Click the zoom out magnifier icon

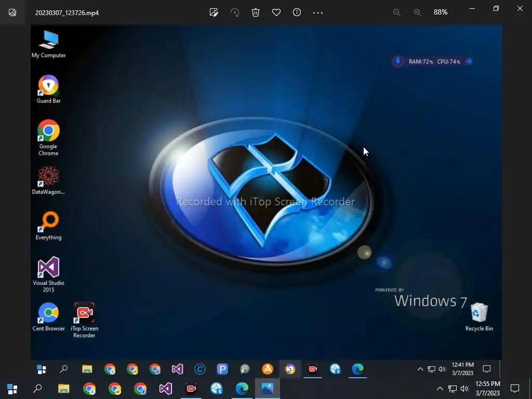coord(396,12)
